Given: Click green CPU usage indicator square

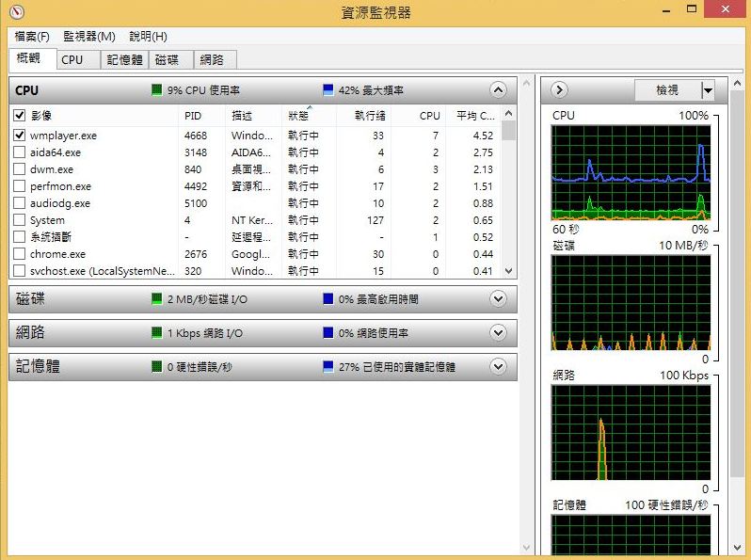Looking at the screenshot, I should tap(156, 90).
